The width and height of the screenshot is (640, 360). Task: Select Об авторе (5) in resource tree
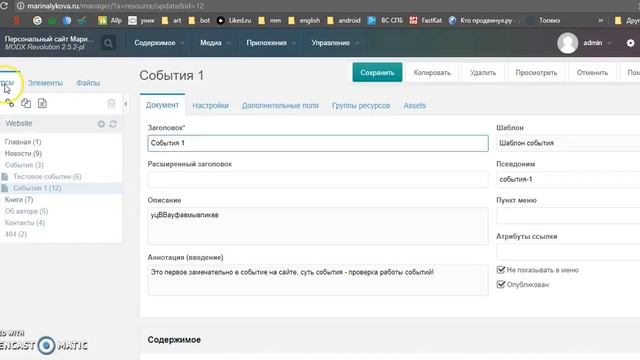point(27,211)
